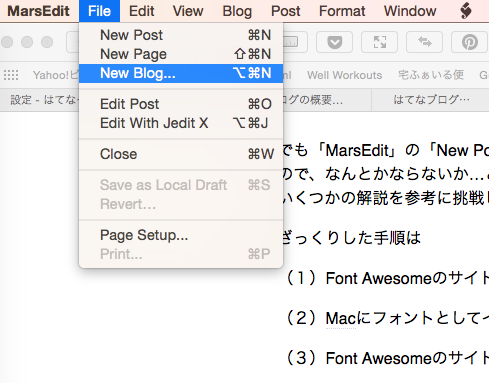
Task: Click the (3) Font Awesome line
Action: [387, 358]
